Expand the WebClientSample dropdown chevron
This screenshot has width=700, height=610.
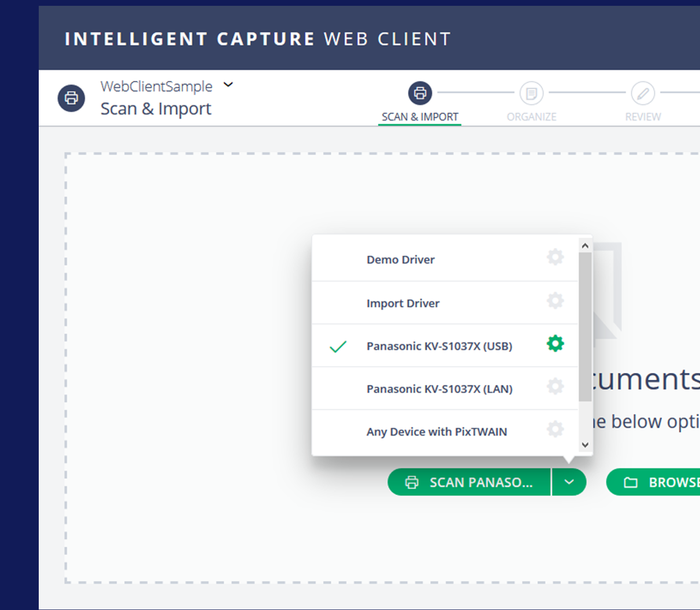tap(228, 85)
